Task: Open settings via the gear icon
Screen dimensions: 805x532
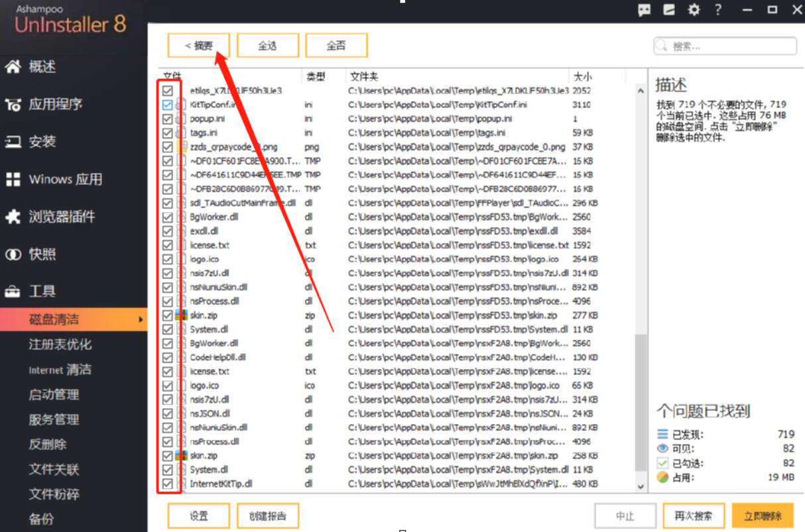Action: pos(694,10)
